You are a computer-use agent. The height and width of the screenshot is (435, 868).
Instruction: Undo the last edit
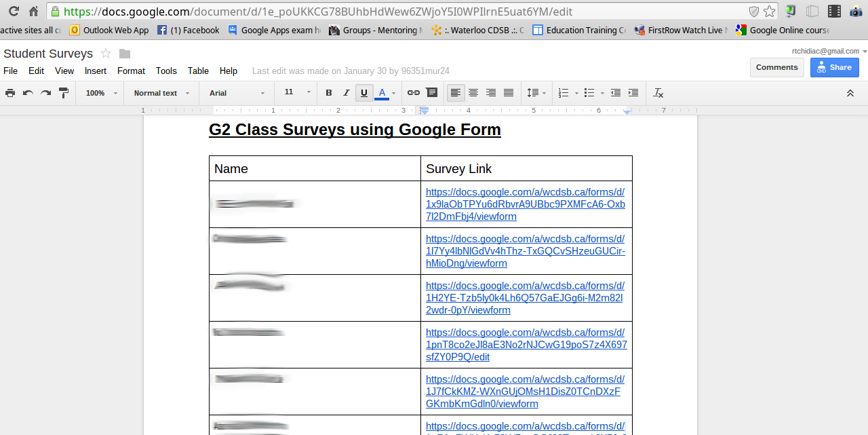pos(28,93)
